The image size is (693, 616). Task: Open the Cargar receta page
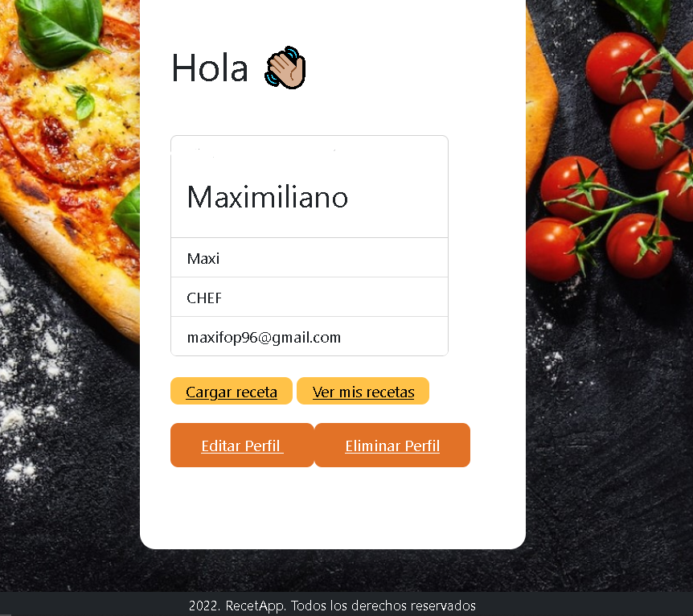click(x=232, y=391)
